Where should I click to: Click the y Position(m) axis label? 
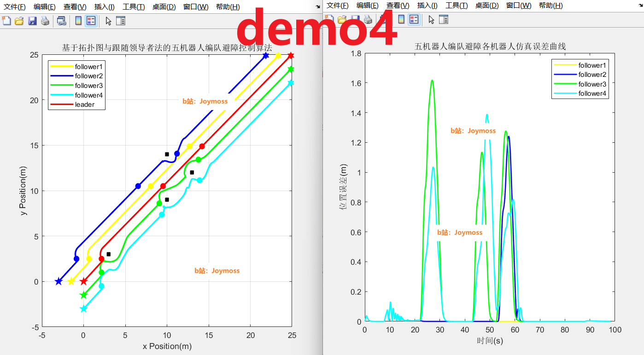pos(24,191)
